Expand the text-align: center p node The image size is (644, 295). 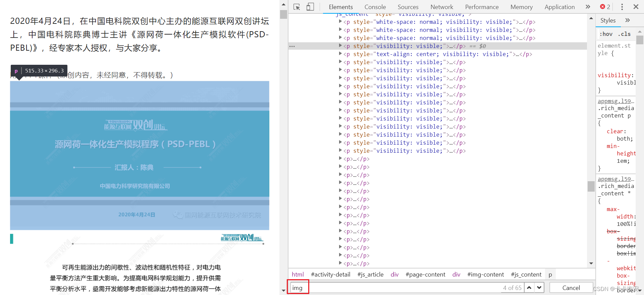pyautogui.click(x=340, y=54)
